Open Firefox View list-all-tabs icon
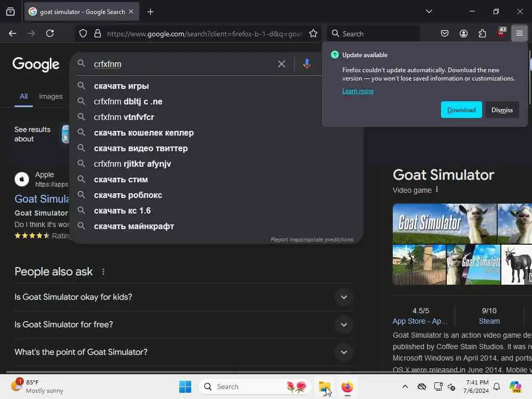Viewport: 532px width, 399px height. pyautogui.click(x=10, y=11)
